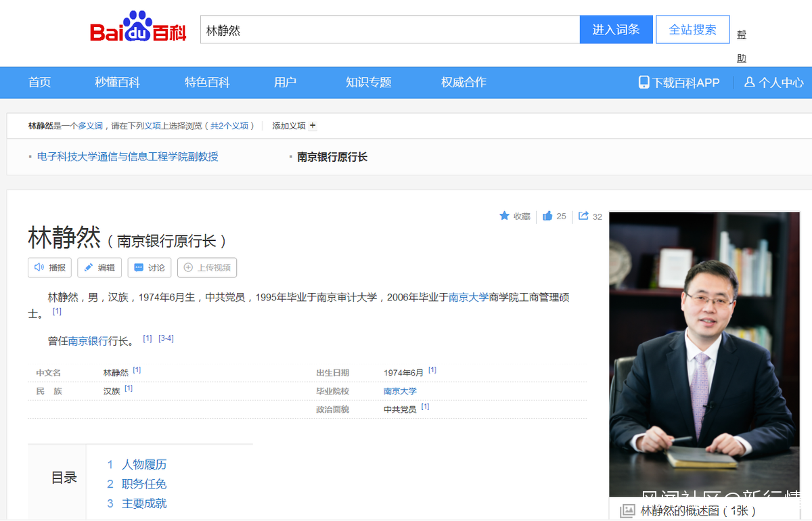Open the 秒懂百科 nav tab
Screen dimensions: 812x521
pos(118,82)
